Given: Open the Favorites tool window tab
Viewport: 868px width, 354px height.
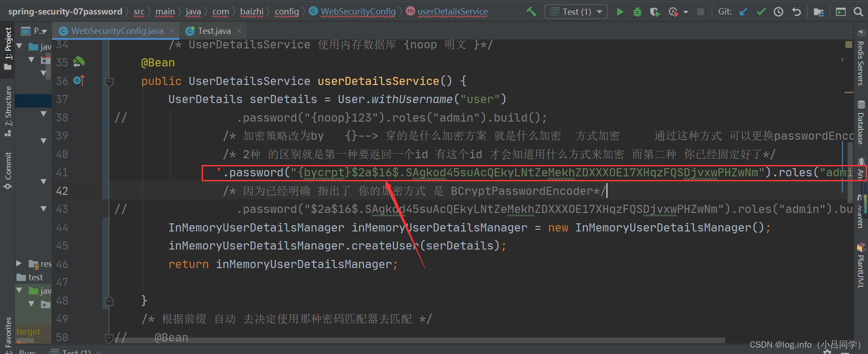Looking at the screenshot, I should click(8, 335).
